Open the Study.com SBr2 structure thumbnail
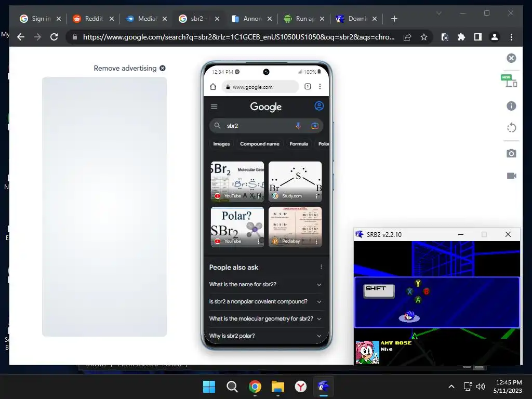This screenshot has height=399, width=532. 295,182
